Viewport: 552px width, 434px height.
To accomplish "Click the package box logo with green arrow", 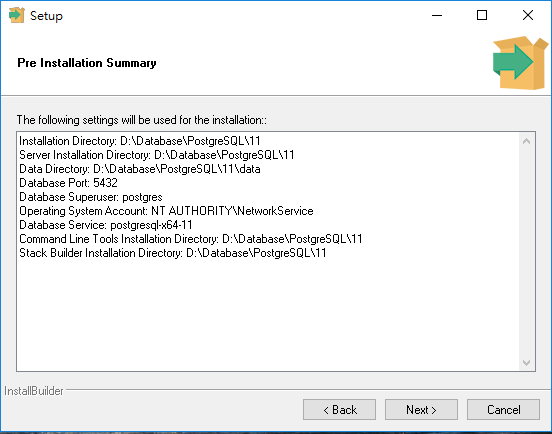I will coord(520,63).
